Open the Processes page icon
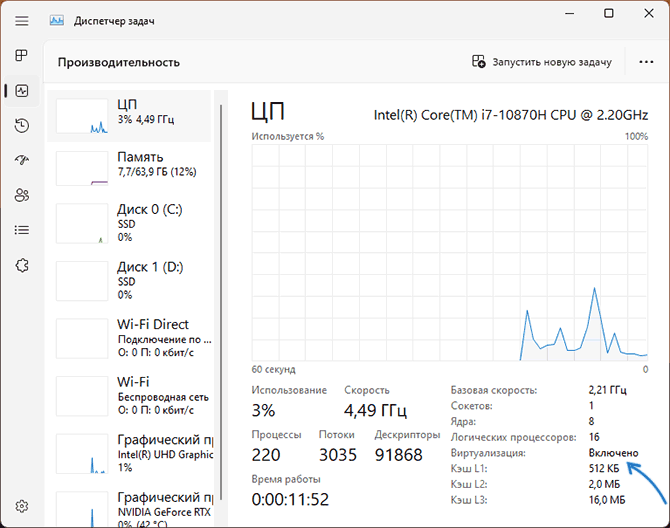 [22, 56]
